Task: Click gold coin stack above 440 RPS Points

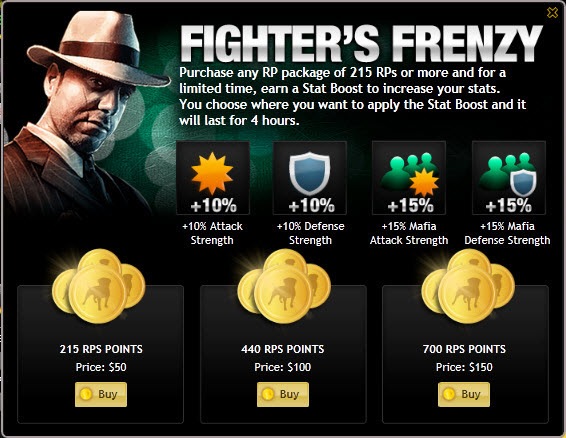Action: click(x=284, y=286)
